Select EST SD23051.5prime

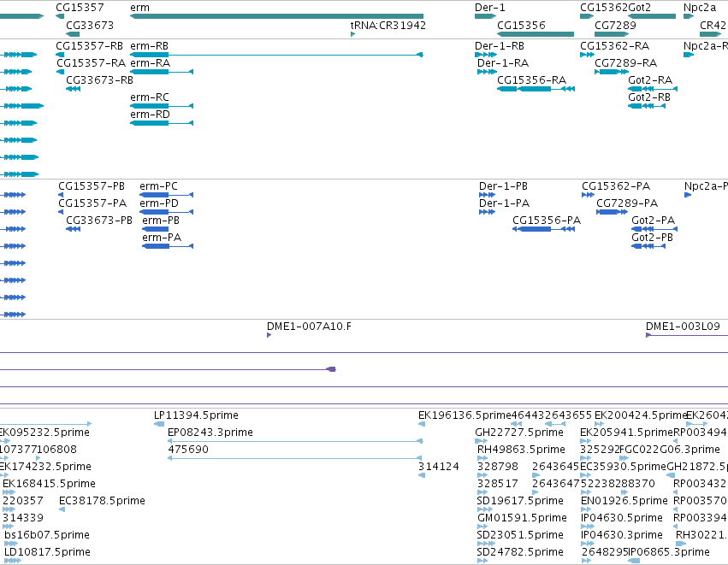click(520, 535)
